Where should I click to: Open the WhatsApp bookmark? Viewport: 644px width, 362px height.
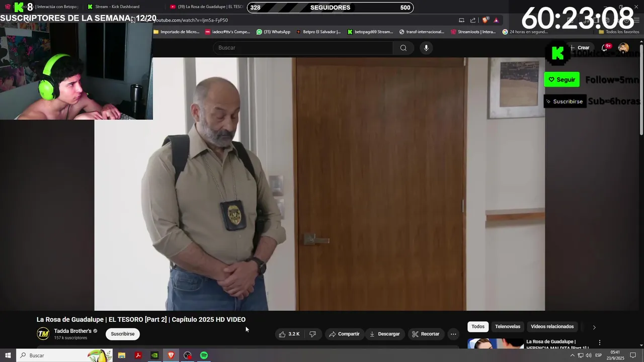coord(273,32)
